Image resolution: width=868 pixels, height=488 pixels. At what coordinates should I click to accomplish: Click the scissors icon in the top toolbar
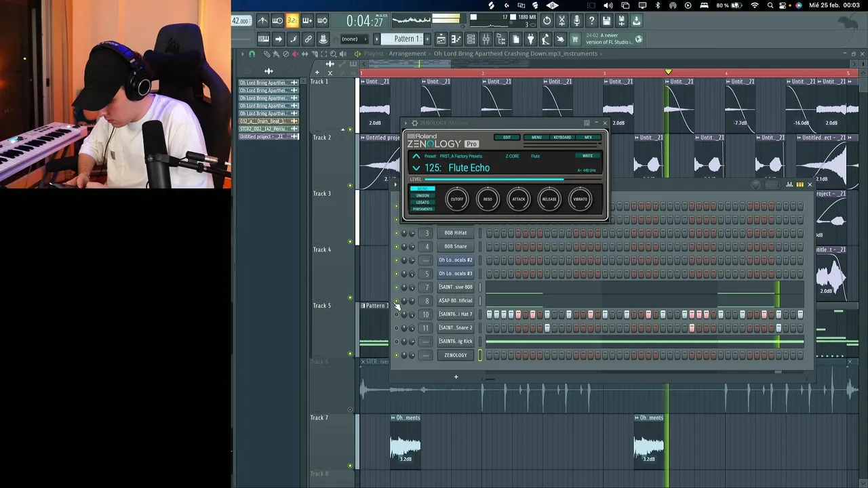click(561, 21)
